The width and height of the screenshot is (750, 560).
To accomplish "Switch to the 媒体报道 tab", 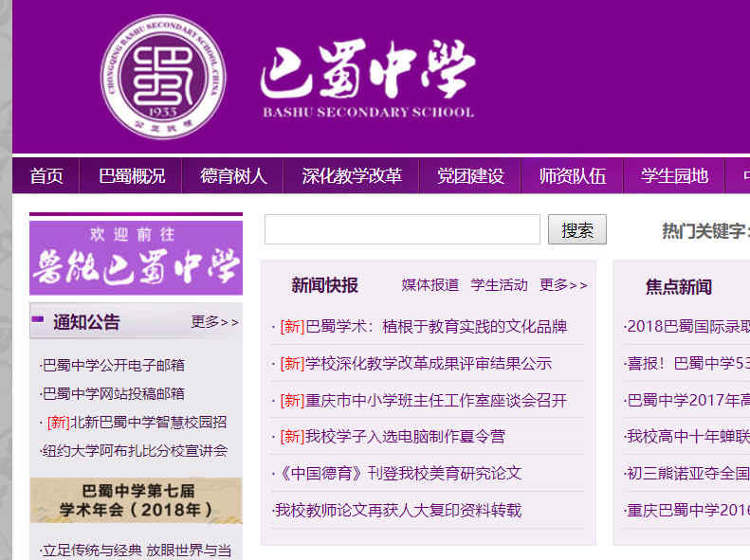I will pyautogui.click(x=430, y=285).
